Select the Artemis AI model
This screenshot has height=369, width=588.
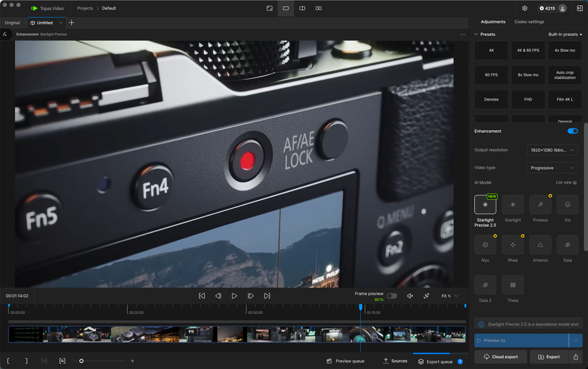(540, 245)
